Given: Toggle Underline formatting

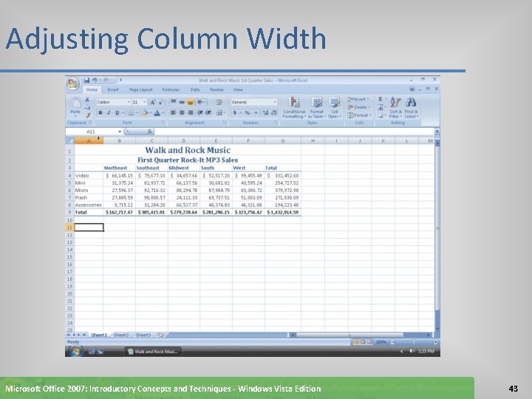Looking at the screenshot, I should click(x=117, y=113).
